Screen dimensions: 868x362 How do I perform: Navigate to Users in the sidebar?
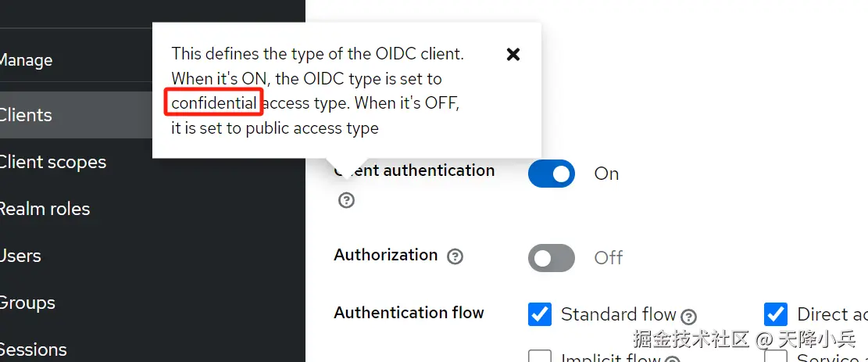(x=20, y=256)
